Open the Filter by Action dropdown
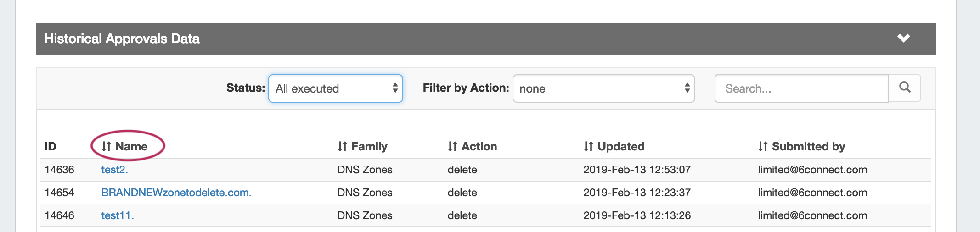This screenshot has width=980, height=232. tap(603, 88)
